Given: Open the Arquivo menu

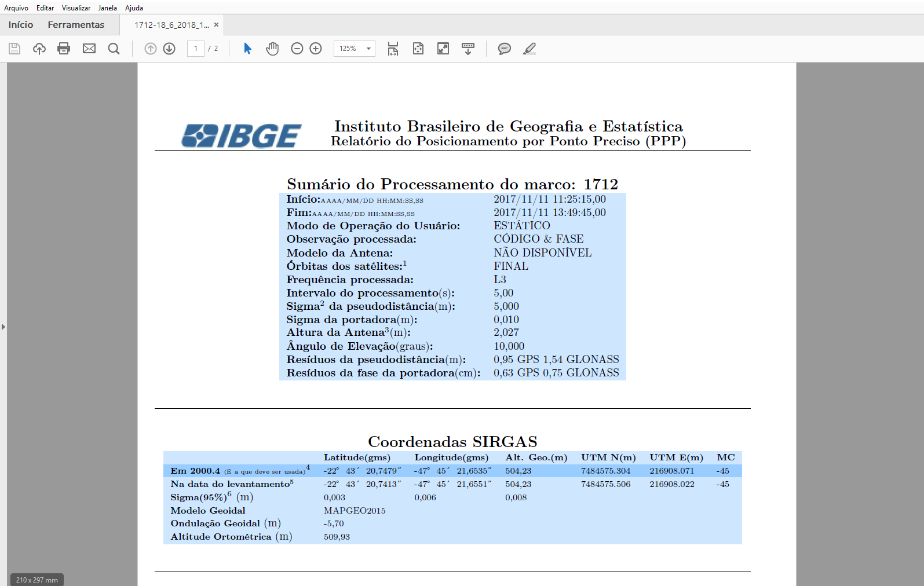Looking at the screenshot, I should click(x=16, y=8).
